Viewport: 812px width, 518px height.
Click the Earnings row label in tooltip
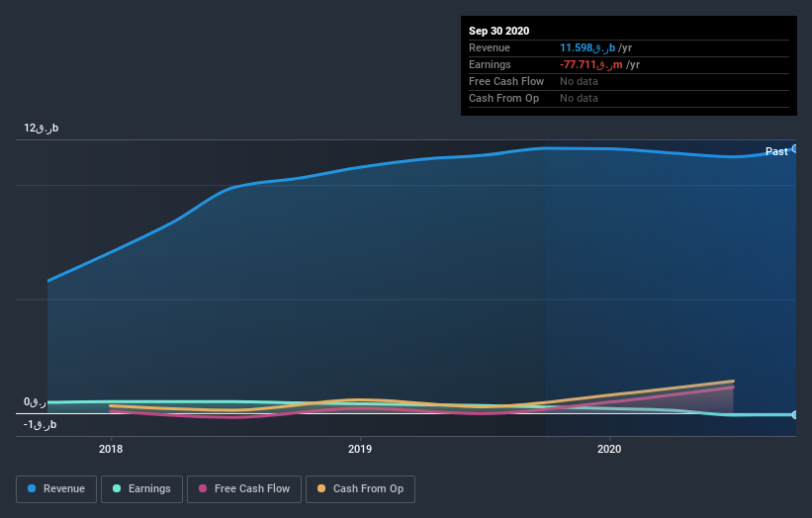coord(490,64)
